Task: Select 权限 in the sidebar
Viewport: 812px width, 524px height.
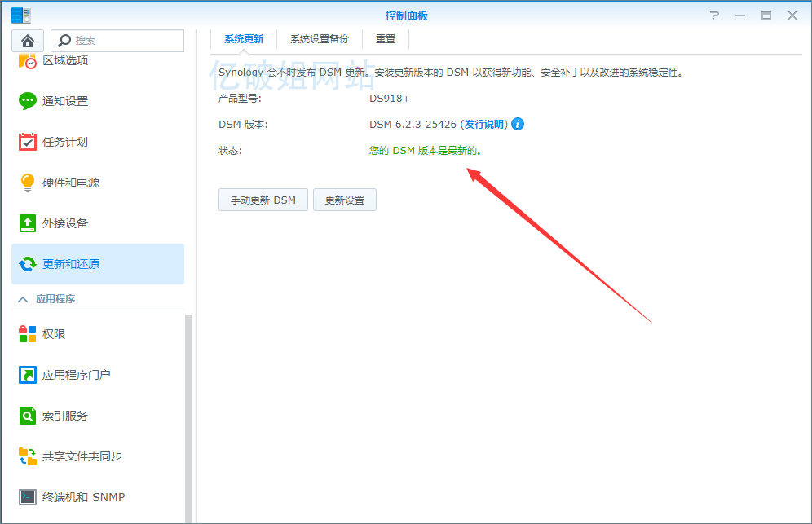Action: click(x=98, y=334)
